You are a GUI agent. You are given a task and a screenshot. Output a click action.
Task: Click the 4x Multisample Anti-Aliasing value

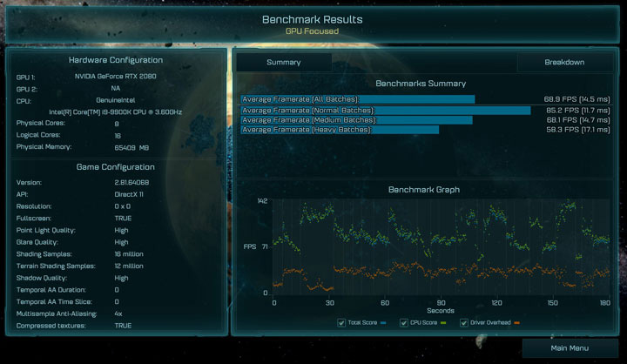[118, 313]
